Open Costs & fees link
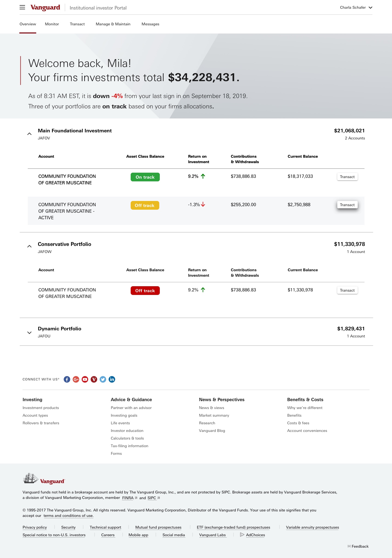Image resolution: width=392 pixels, height=558 pixels. pyautogui.click(x=298, y=423)
